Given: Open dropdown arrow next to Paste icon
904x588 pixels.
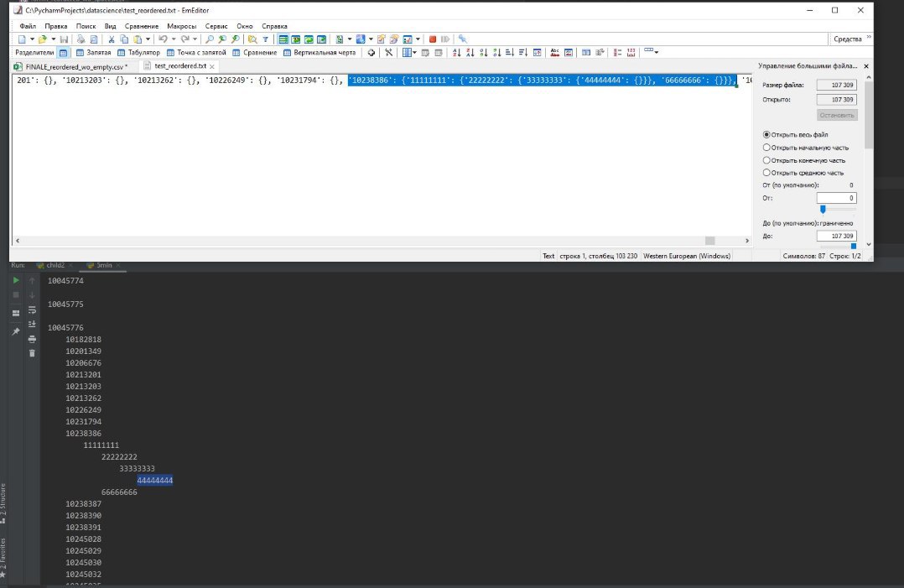Looking at the screenshot, I should click(x=148, y=39).
